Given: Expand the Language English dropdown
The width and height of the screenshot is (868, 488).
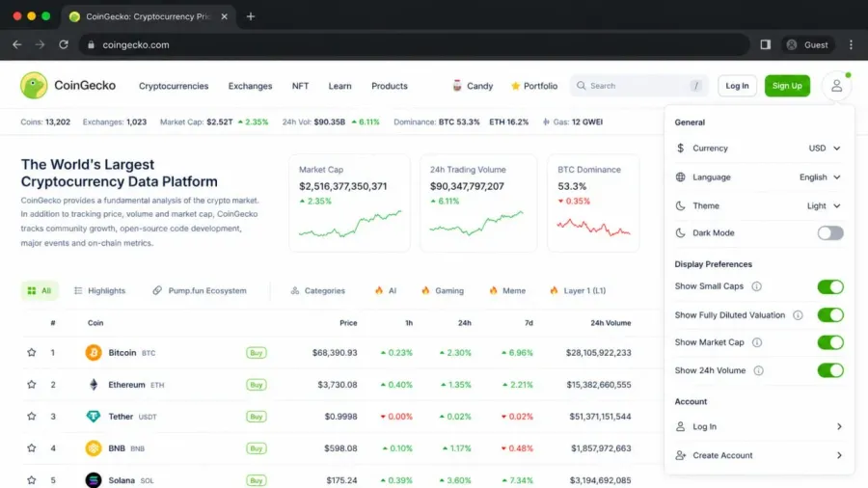Looking at the screenshot, I should [820, 177].
